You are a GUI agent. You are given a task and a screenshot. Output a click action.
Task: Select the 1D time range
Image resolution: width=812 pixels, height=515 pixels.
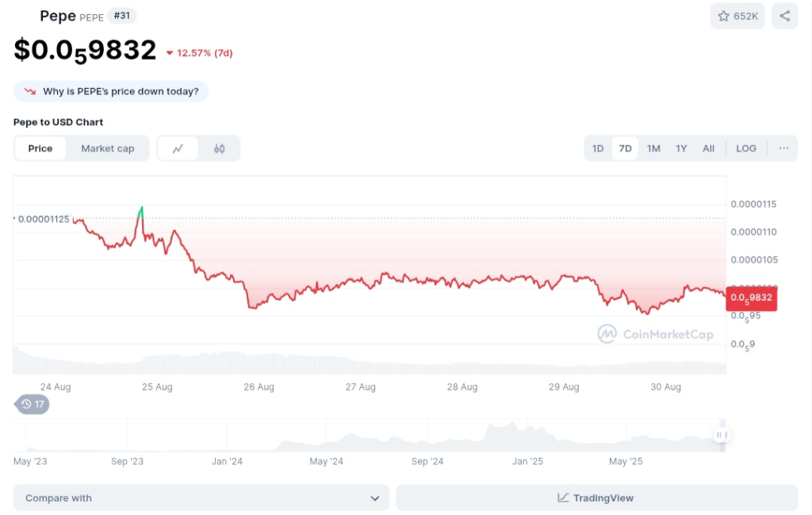(598, 148)
